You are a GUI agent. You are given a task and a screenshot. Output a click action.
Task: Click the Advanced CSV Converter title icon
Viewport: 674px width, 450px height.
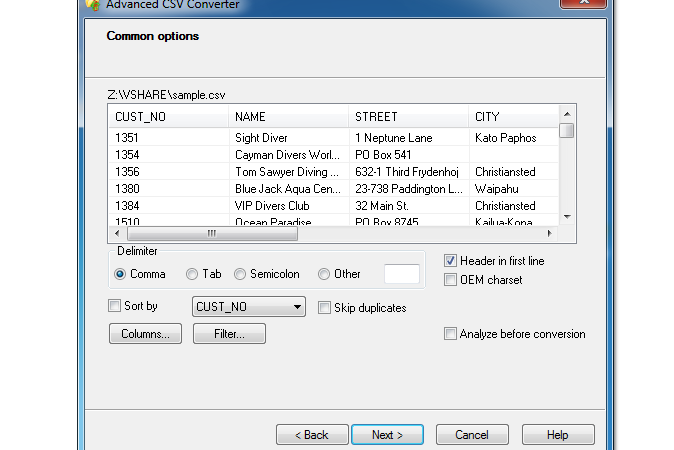pos(92,4)
